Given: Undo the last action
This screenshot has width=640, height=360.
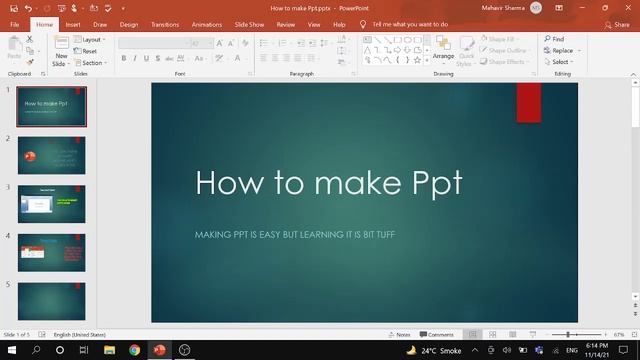Looking at the screenshot, I should click(x=28, y=8).
